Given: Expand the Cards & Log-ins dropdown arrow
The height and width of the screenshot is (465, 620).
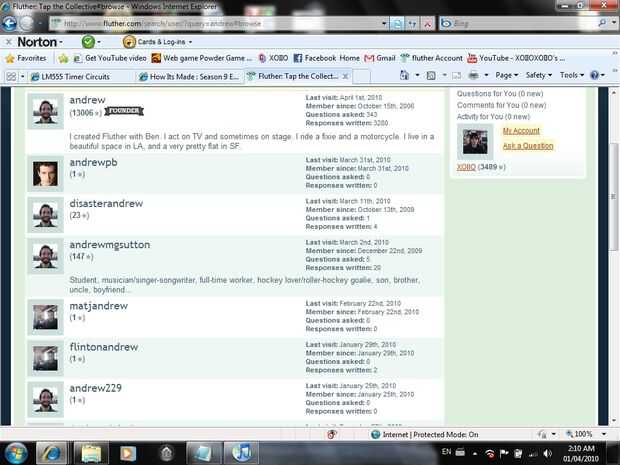Looking at the screenshot, I should (190, 42).
